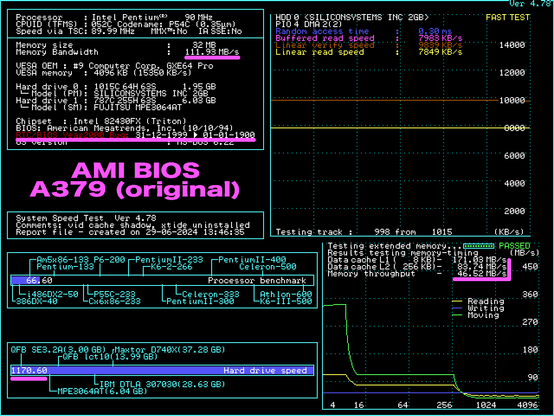The width and height of the screenshot is (554, 416).
Task: Click the '4096' label on memory graph axis
Action: coord(527,405)
